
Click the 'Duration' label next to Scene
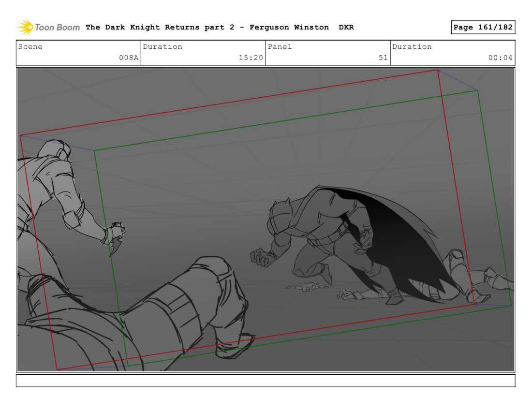tap(163, 47)
